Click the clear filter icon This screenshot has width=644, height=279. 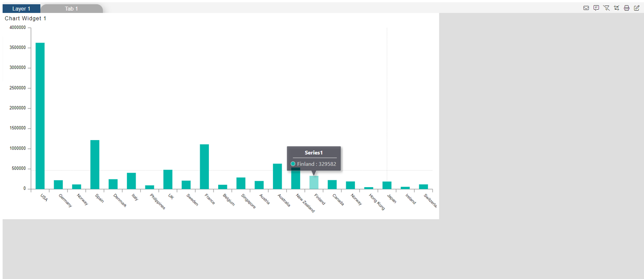click(x=607, y=8)
